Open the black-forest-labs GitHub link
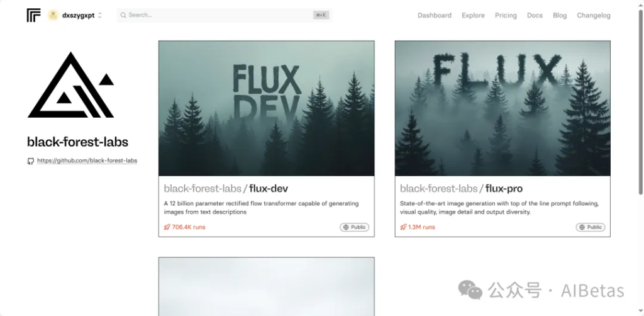This screenshot has width=644, height=316. click(87, 161)
